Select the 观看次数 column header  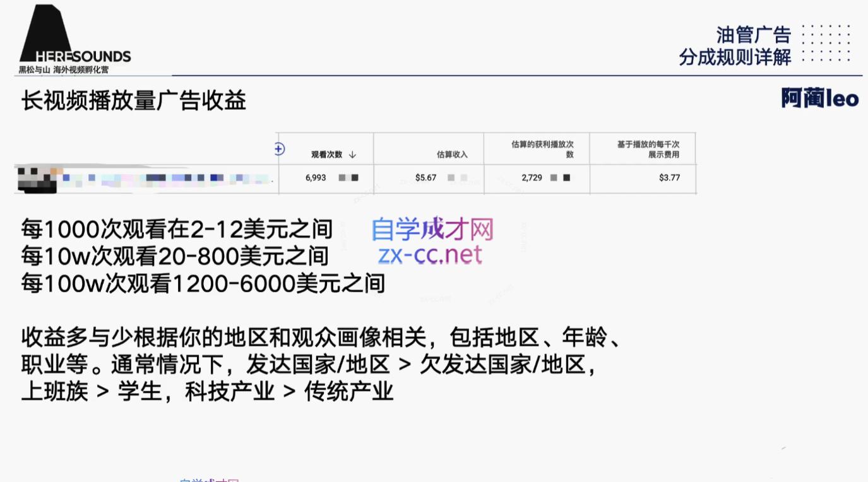click(x=326, y=153)
